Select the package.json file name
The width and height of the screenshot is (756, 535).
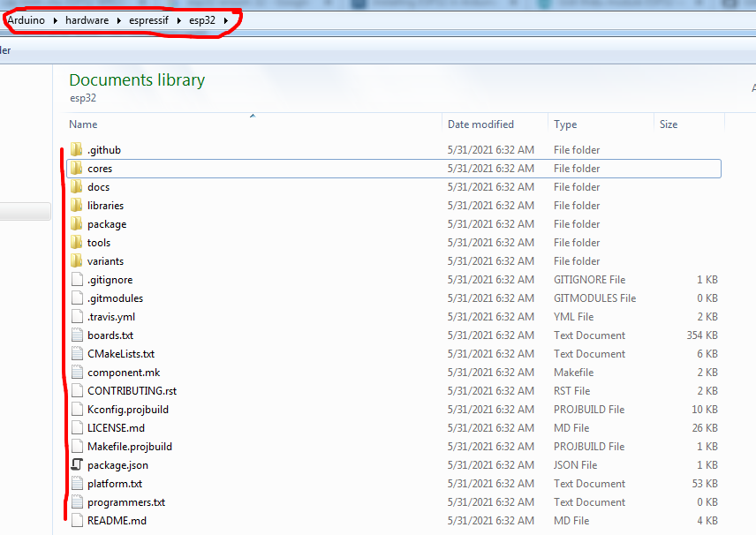[117, 465]
